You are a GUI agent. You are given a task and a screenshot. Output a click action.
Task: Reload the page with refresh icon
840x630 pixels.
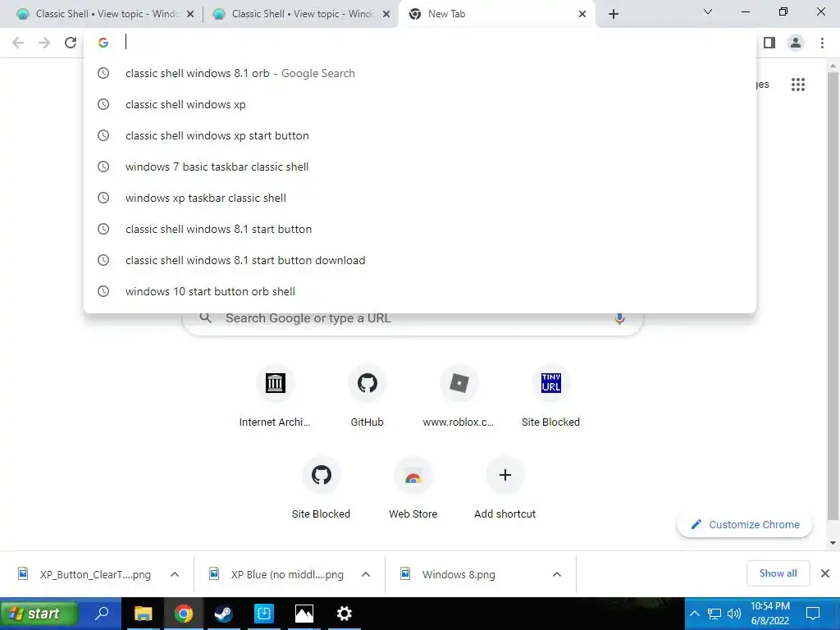[71, 43]
